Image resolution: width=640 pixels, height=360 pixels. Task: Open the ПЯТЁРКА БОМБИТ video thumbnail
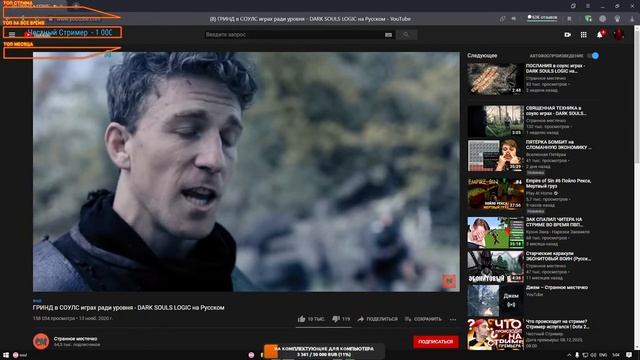coord(496,156)
